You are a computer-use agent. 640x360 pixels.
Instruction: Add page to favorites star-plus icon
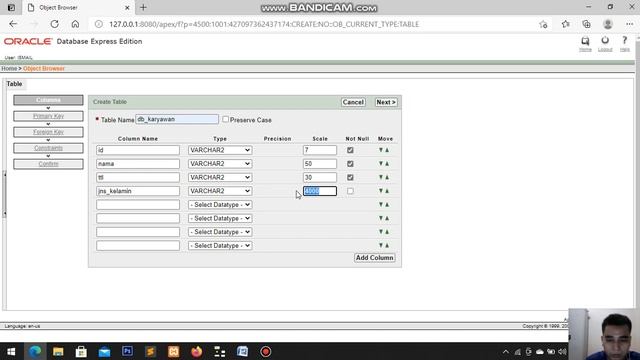click(543, 24)
